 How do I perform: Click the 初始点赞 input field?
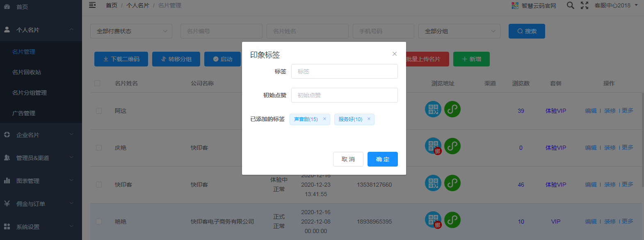pos(344,95)
